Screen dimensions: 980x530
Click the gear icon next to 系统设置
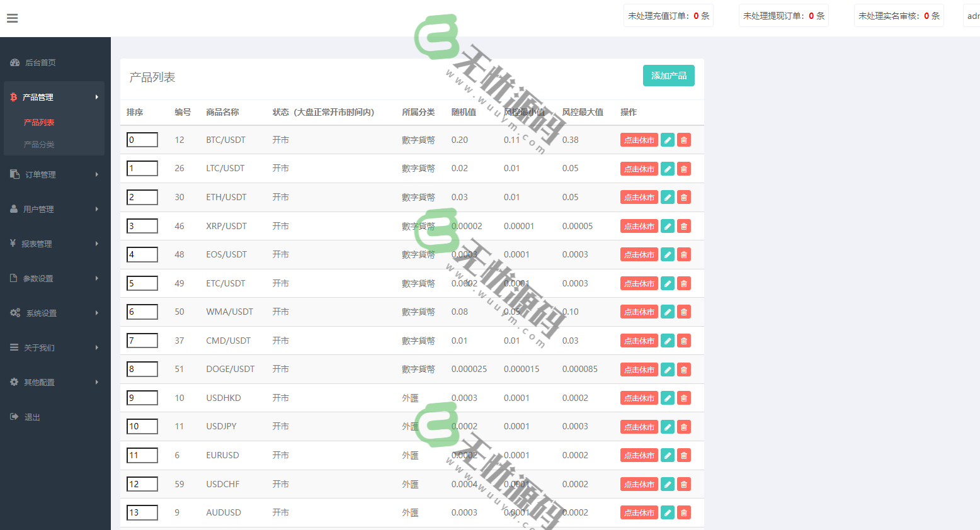[x=14, y=313]
